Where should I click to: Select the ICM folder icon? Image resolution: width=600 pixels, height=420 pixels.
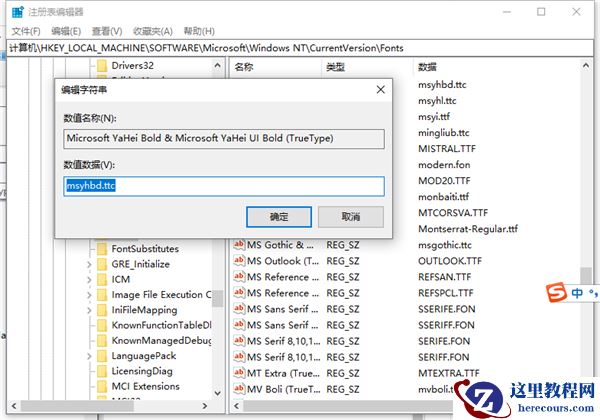(x=102, y=280)
